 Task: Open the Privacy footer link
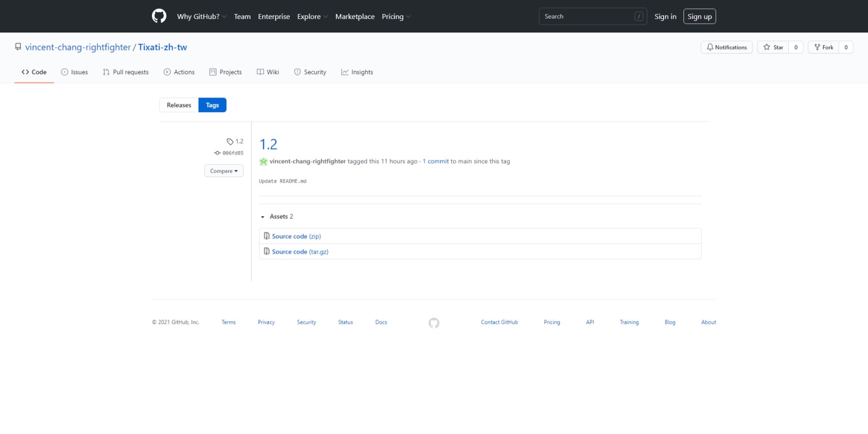[266, 322]
